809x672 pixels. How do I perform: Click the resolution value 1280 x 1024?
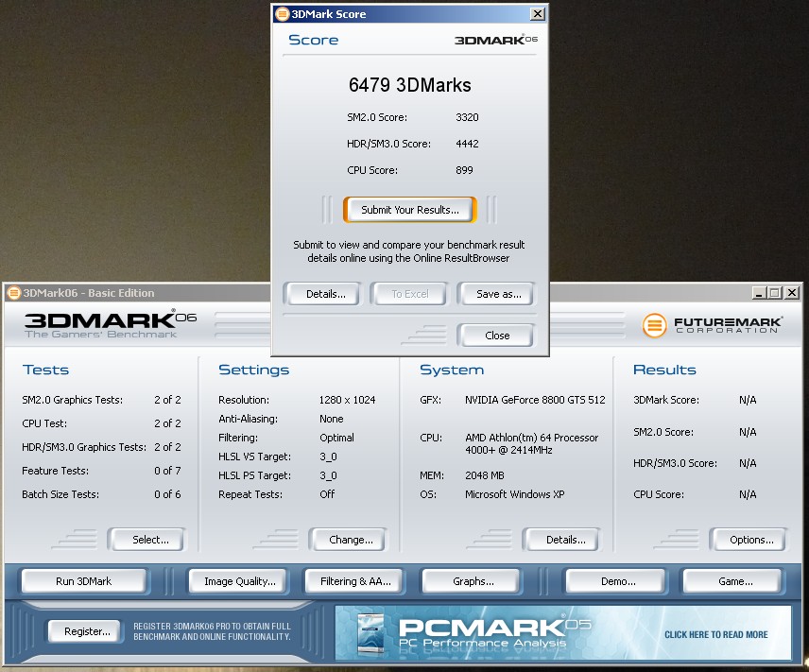point(347,400)
